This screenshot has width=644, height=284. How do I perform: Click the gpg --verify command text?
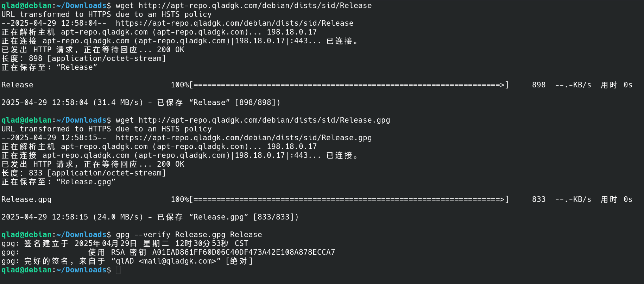189,235
